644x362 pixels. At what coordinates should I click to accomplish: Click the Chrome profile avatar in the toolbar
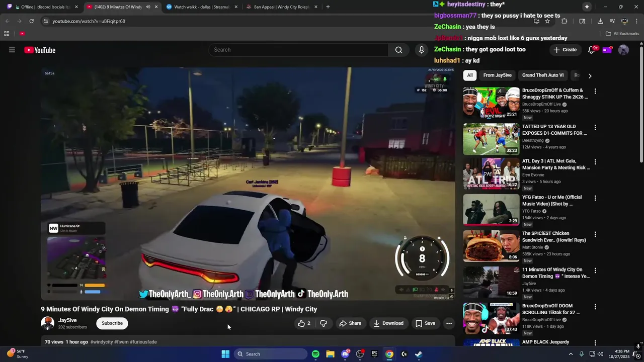(624, 21)
